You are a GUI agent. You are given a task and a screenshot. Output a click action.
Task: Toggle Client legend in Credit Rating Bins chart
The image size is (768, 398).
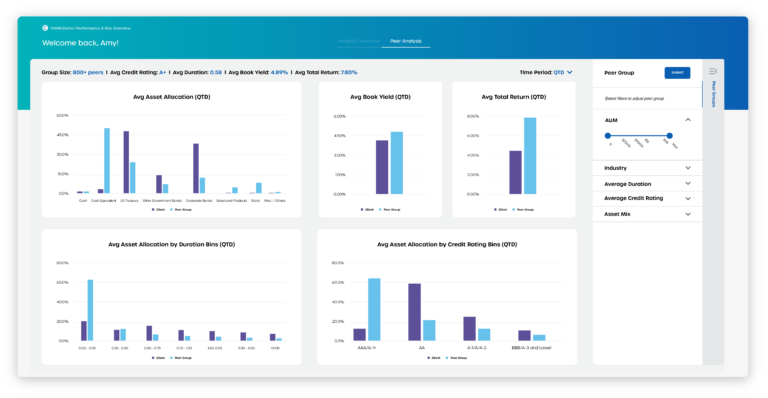[433, 358]
